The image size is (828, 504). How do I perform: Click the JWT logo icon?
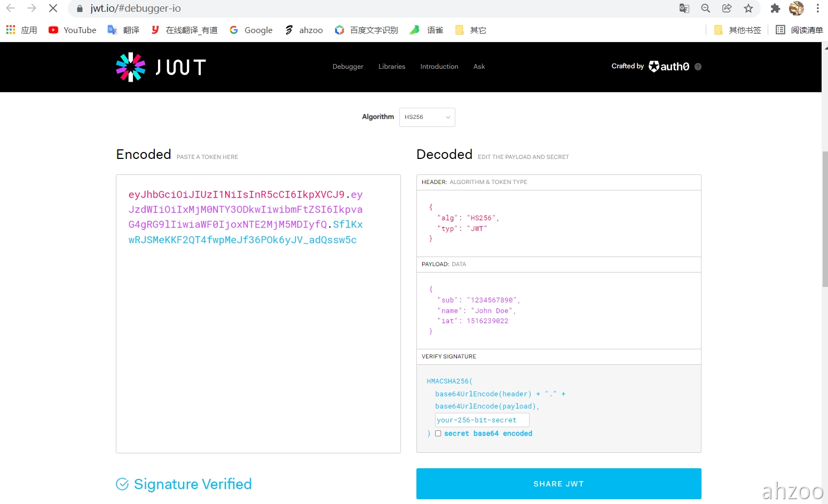(x=131, y=67)
